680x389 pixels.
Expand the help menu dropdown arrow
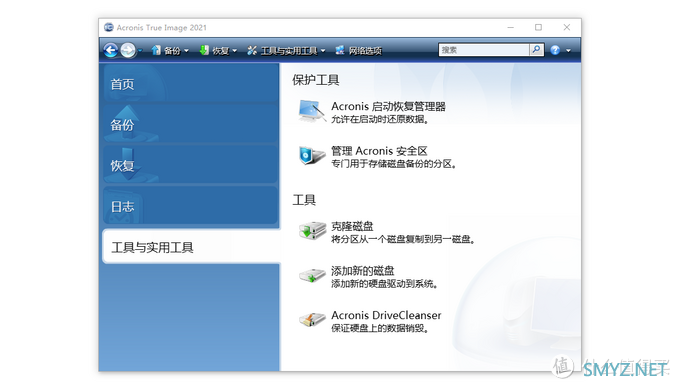coord(569,51)
